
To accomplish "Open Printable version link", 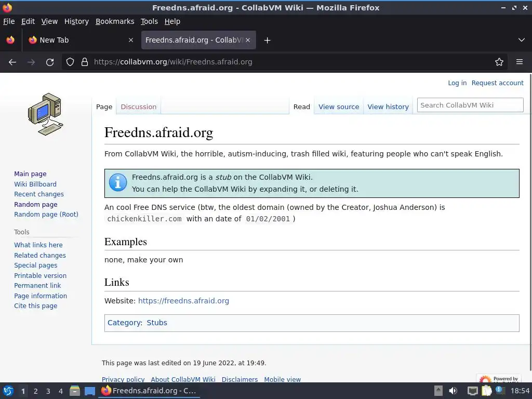I will point(40,276).
